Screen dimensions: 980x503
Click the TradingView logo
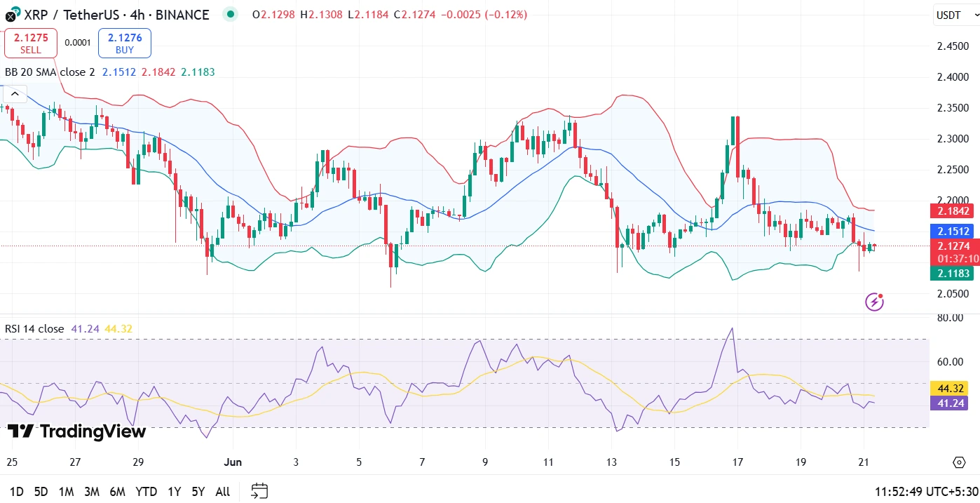76,431
